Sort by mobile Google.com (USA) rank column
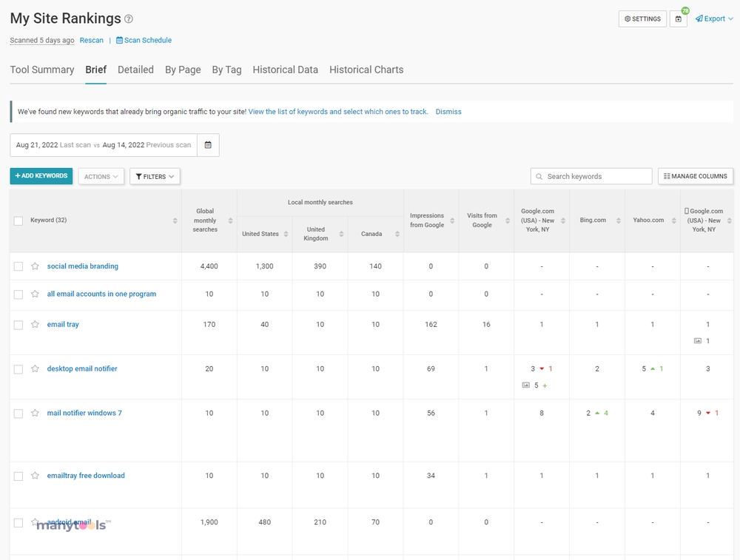This screenshot has height=560, width=740. [729, 220]
